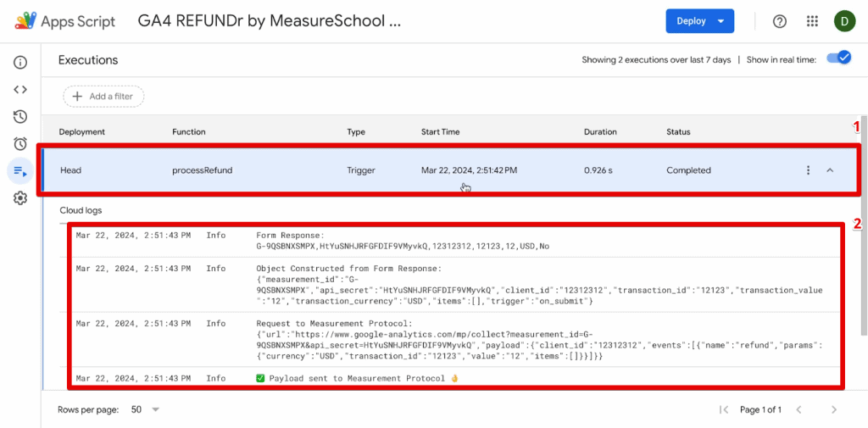Open the Google apps grid icon
This screenshot has height=428, width=868.
pos(812,21)
